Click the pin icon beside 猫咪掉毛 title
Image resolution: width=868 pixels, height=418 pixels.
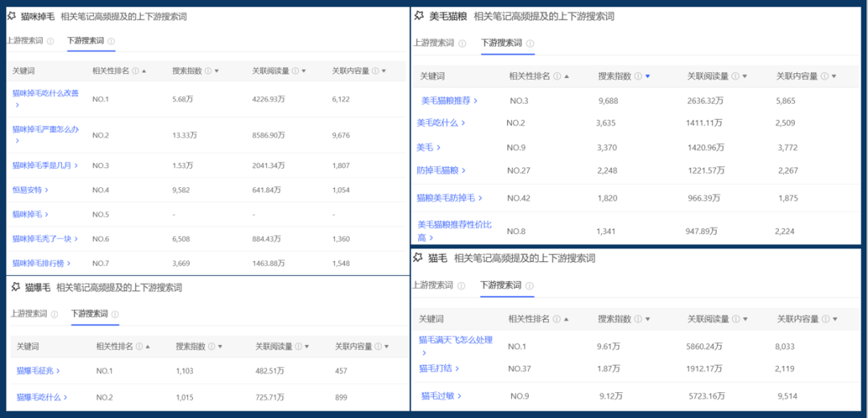(x=11, y=16)
